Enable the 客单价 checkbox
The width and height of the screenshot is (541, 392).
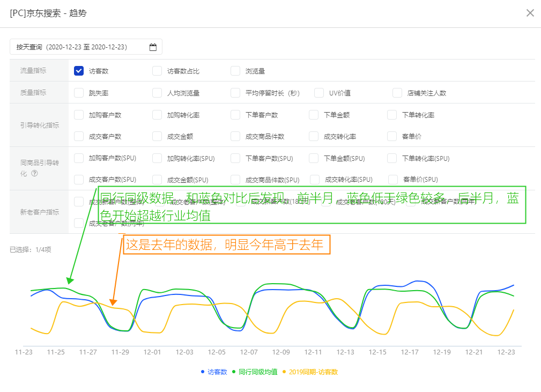pos(392,136)
